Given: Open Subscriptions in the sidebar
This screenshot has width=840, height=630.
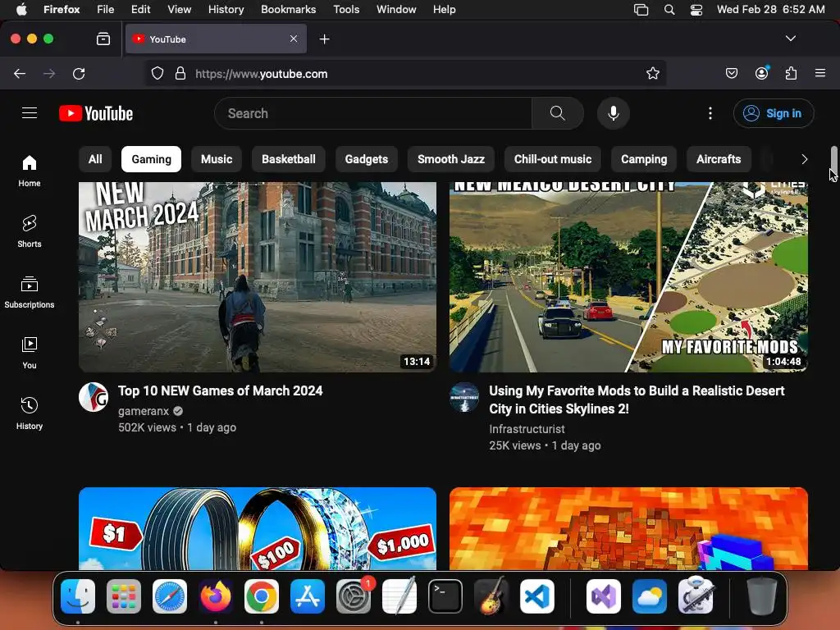Looking at the screenshot, I should (30, 292).
